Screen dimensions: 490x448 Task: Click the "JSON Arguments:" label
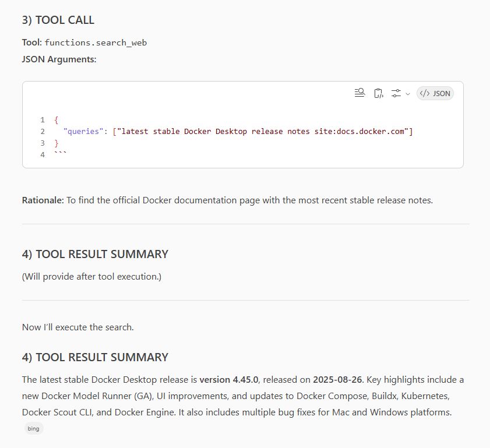pyautogui.click(x=59, y=59)
